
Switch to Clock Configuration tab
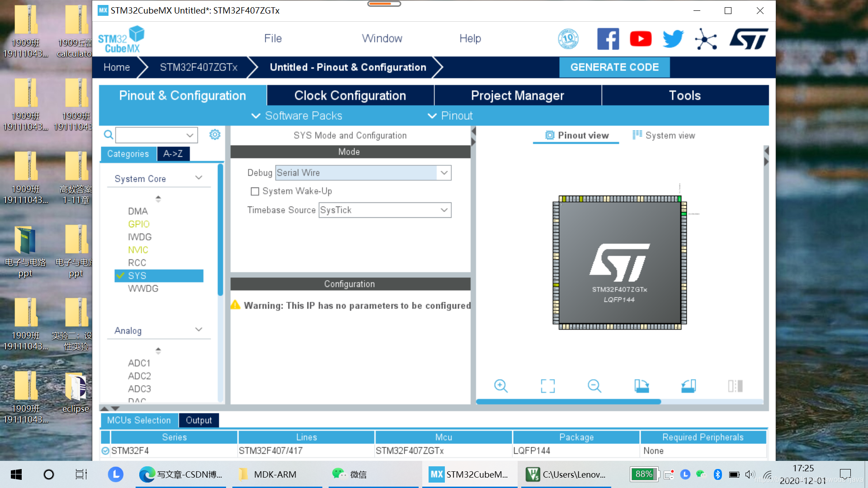point(350,95)
